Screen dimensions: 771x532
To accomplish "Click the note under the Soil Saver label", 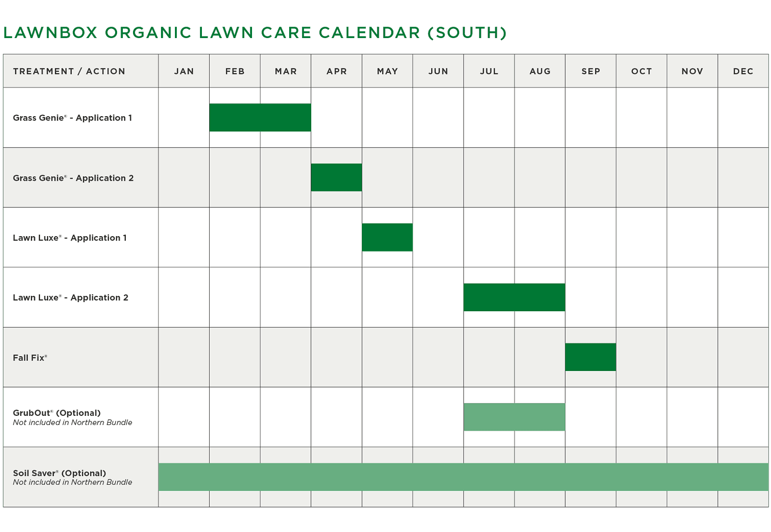I will click(72, 482).
